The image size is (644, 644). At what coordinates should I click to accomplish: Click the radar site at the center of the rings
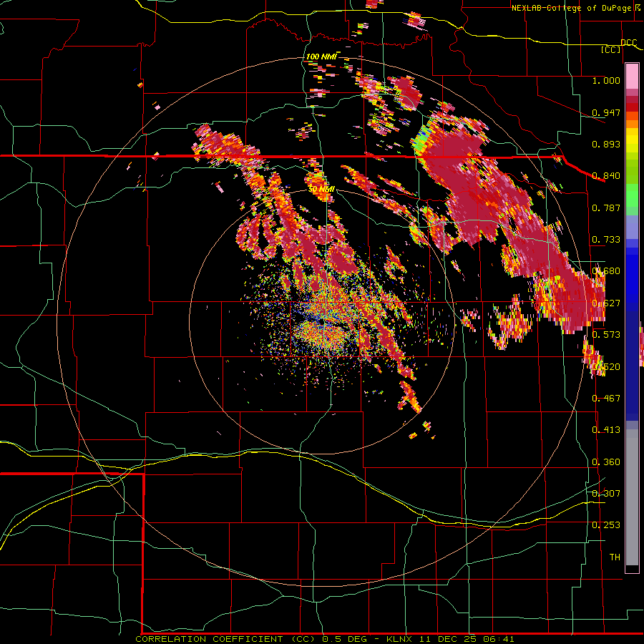(323, 321)
